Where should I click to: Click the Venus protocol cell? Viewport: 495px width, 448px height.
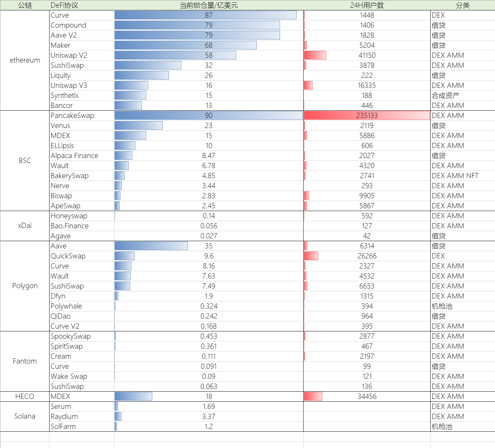coord(82,126)
